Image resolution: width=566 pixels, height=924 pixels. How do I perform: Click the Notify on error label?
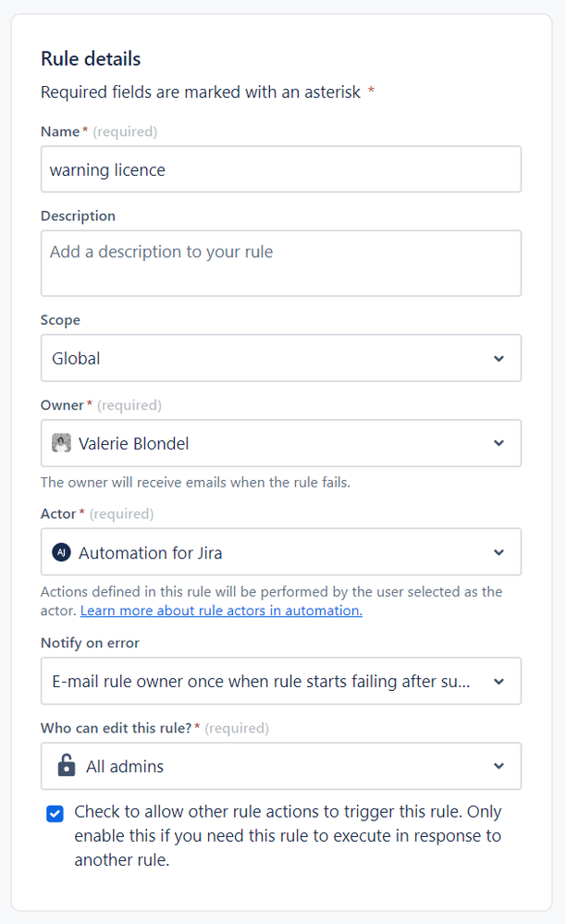(x=90, y=643)
